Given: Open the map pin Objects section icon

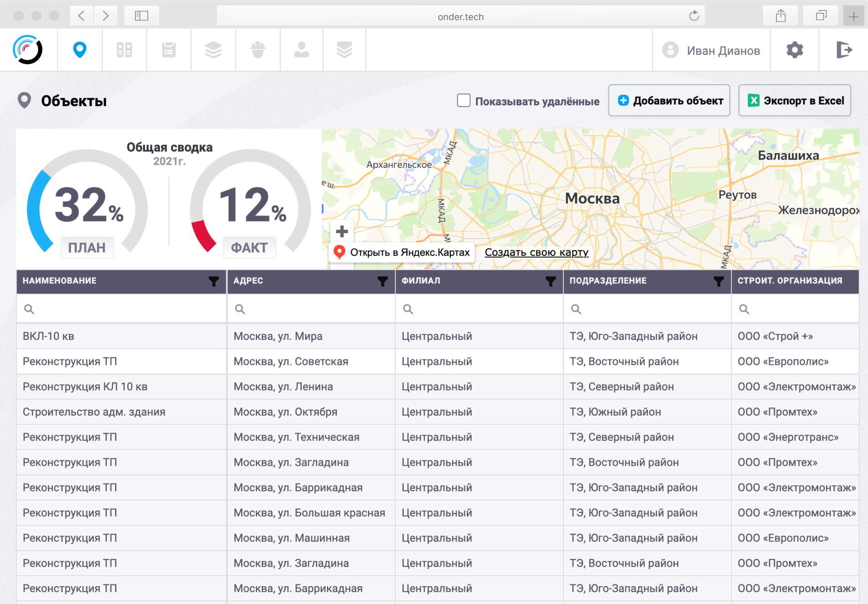Looking at the screenshot, I should [80, 50].
